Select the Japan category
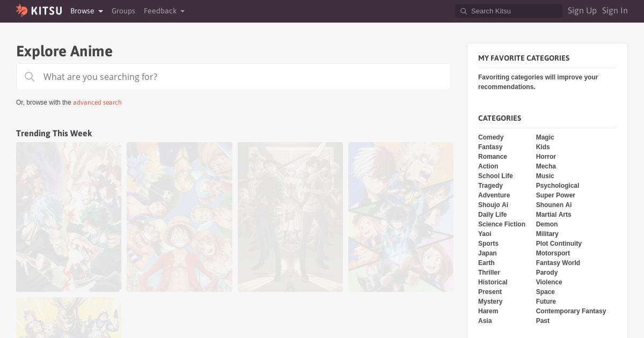 click(487, 253)
